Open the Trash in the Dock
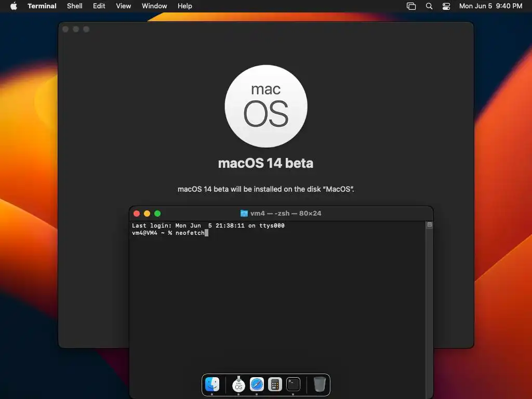The width and height of the screenshot is (532, 399). pyautogui.click(x=320, y=384)
